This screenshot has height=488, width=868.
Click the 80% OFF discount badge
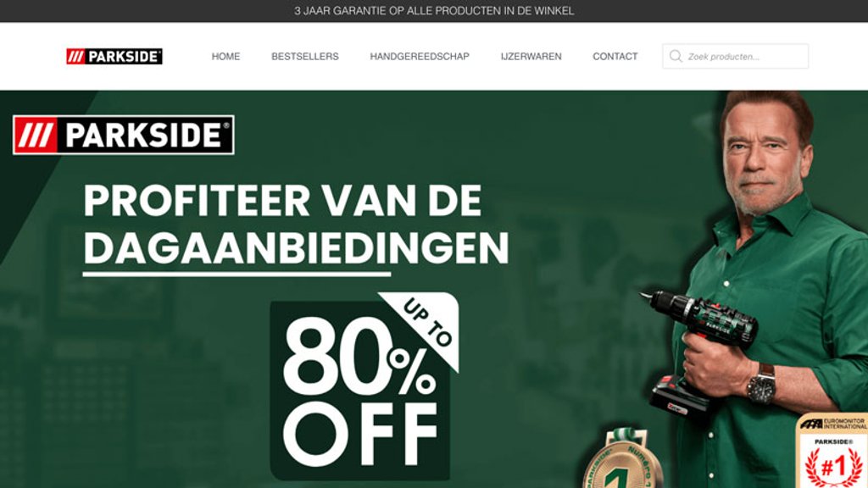(359, 390)
